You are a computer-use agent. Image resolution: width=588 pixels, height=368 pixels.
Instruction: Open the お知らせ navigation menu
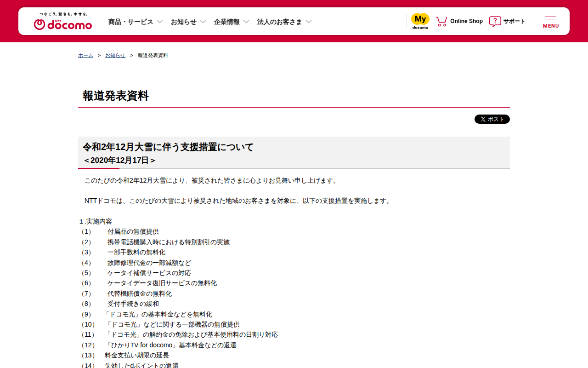pyautogui.click(x=184, y=22)
